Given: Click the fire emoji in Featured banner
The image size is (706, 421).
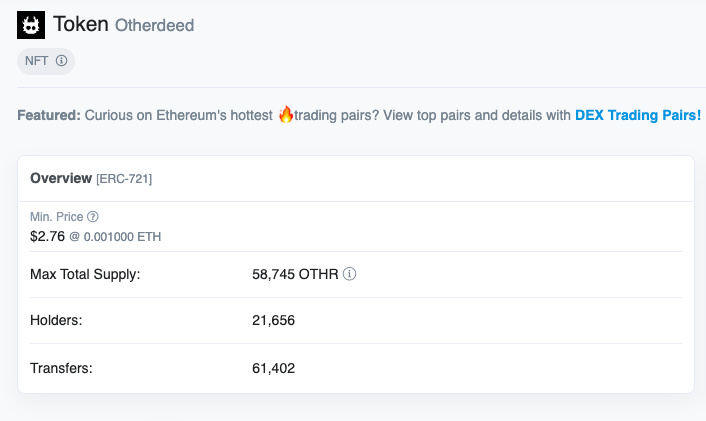Looking at the screenshot, I should click(x=285, y=114).
